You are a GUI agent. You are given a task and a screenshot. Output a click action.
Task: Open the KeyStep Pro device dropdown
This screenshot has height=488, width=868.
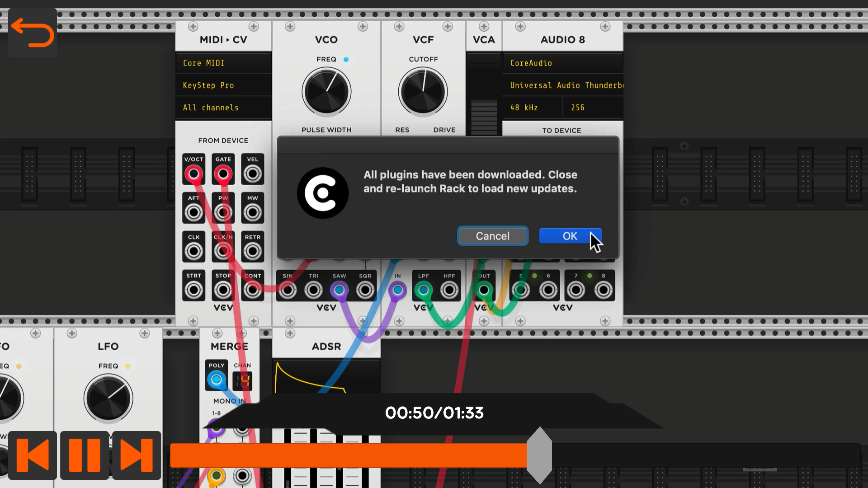coord(223,85)
